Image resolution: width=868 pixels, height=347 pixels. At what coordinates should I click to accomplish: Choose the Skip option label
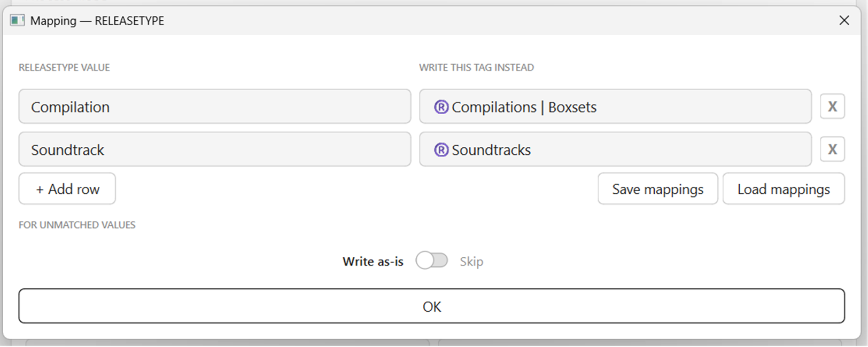(x=471, y=262)
